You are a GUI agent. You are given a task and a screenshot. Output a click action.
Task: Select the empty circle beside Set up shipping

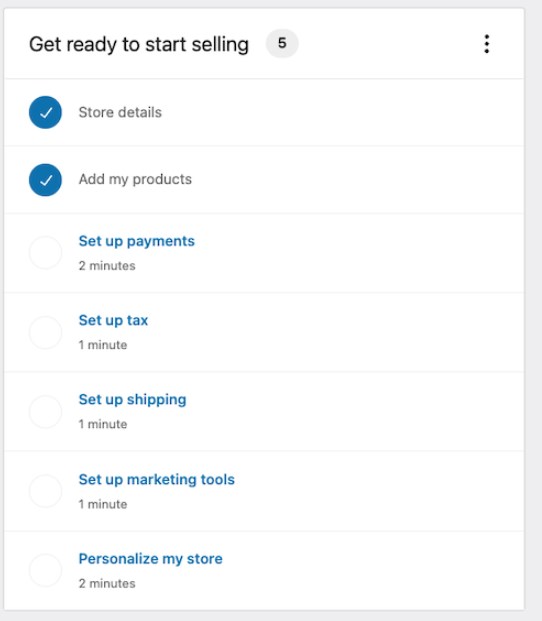click(45, 411)
